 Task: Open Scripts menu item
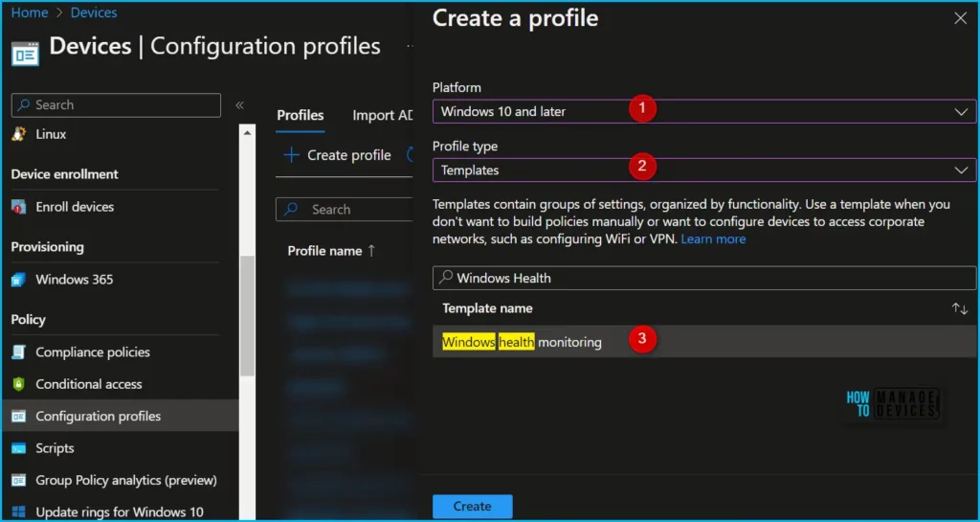[55, 448]
